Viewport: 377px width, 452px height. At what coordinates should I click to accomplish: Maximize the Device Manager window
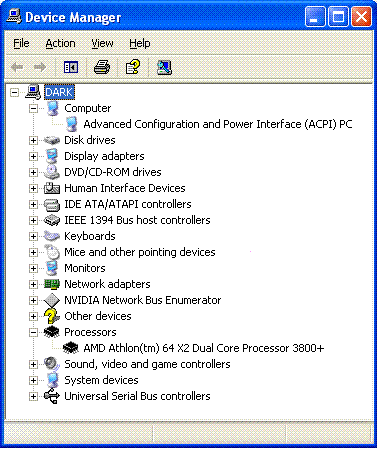point(338,17)
